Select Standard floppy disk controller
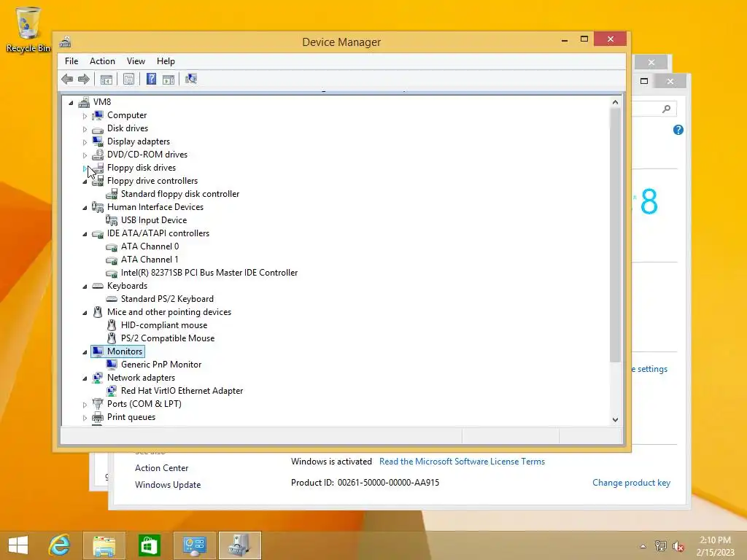 click(x=180, y=194)
